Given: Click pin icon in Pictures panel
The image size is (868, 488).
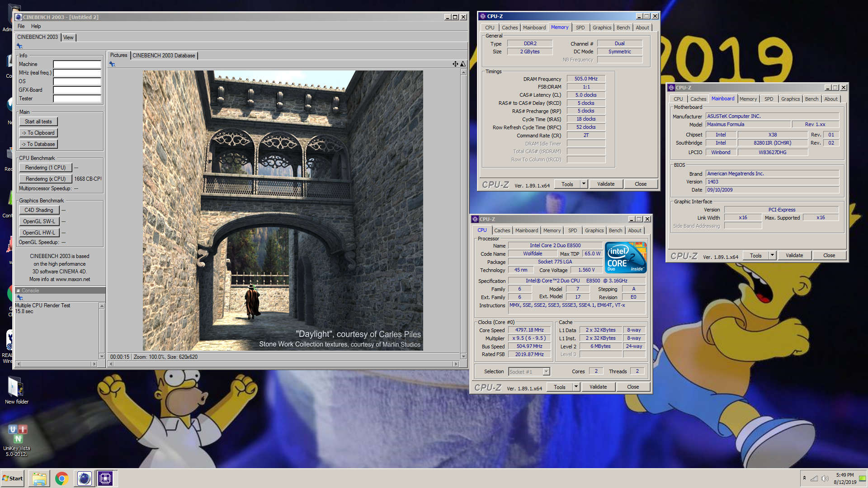Looking at the screenshot, I should [112, 64].
